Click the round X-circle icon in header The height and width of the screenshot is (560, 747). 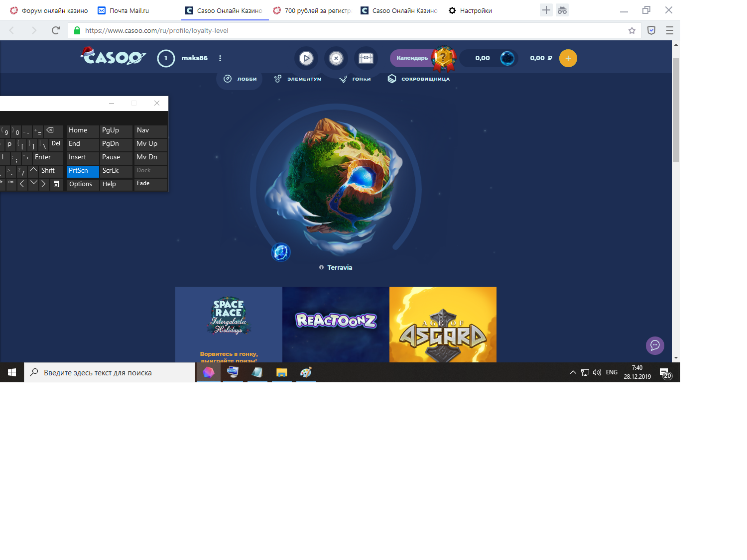click(336, 58)
